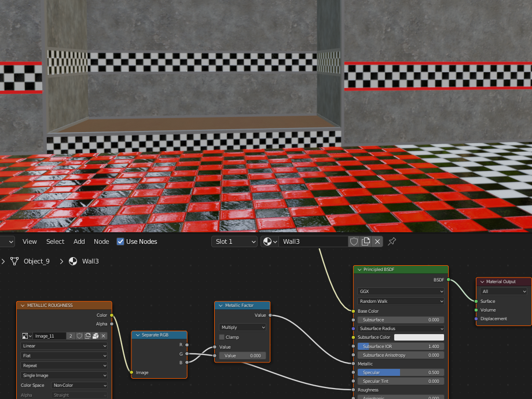Click the Specular Tint 0.000 slider
The height and width of the screenshot is (399, 532).
pos(401,382)
